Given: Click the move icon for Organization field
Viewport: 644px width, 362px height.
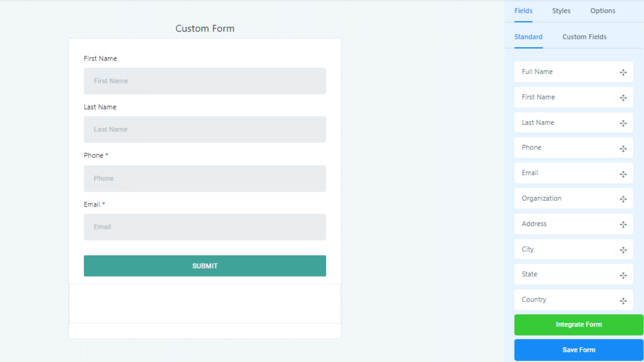Looking at the screenshot, I should point(623,199).
